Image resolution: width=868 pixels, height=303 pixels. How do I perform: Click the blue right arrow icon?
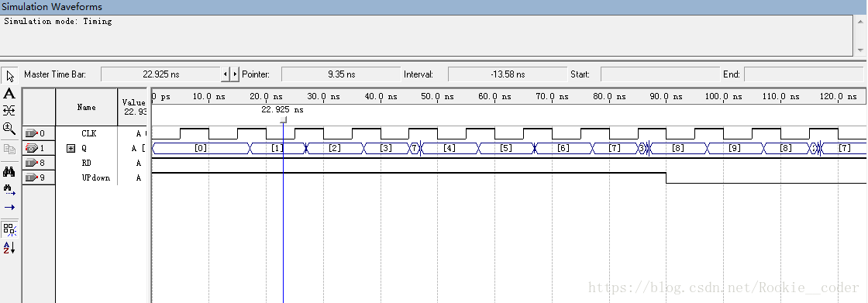pyautogui.click(x=9, y=207)
